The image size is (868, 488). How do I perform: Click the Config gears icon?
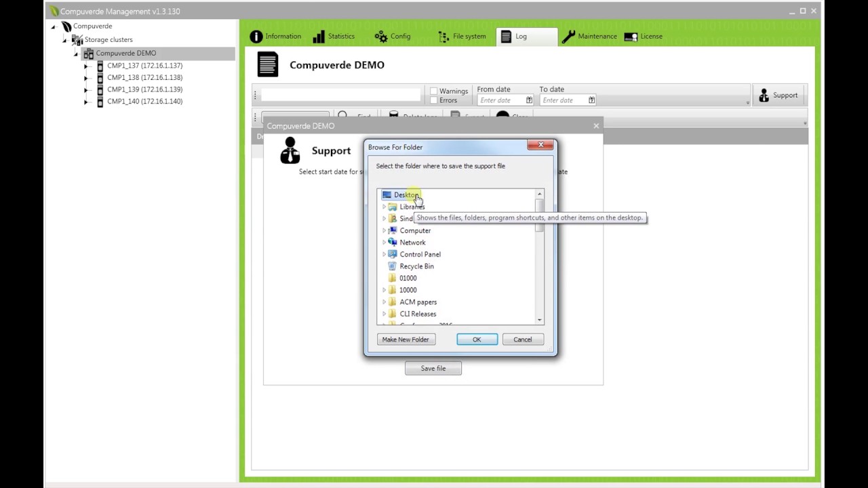click(x=381, y=37)
